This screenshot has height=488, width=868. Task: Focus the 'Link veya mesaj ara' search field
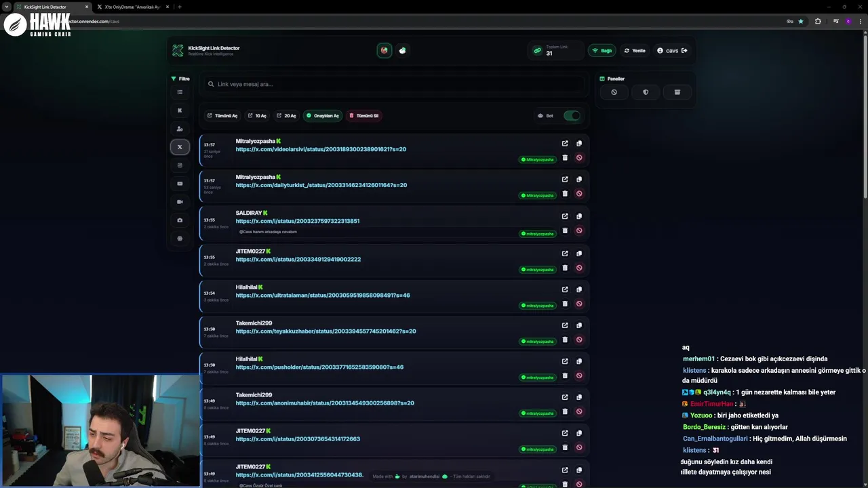pyautogui.click(x=395, y=84)
